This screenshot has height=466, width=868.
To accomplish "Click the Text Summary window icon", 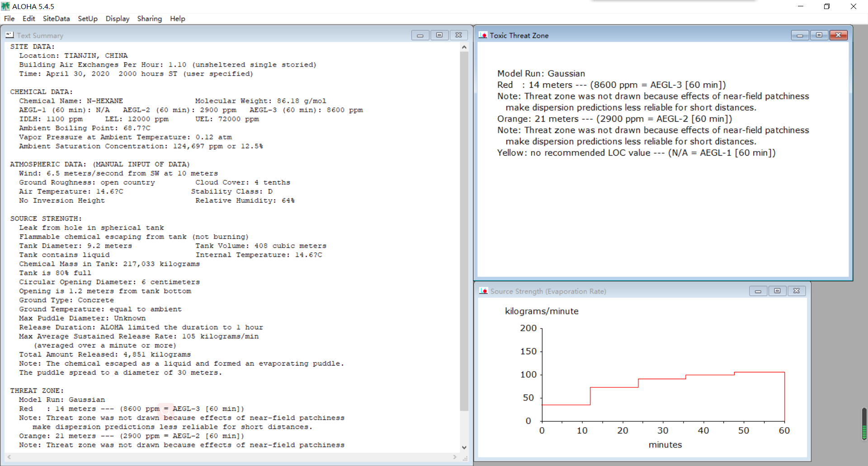I will tap(9, 35).
